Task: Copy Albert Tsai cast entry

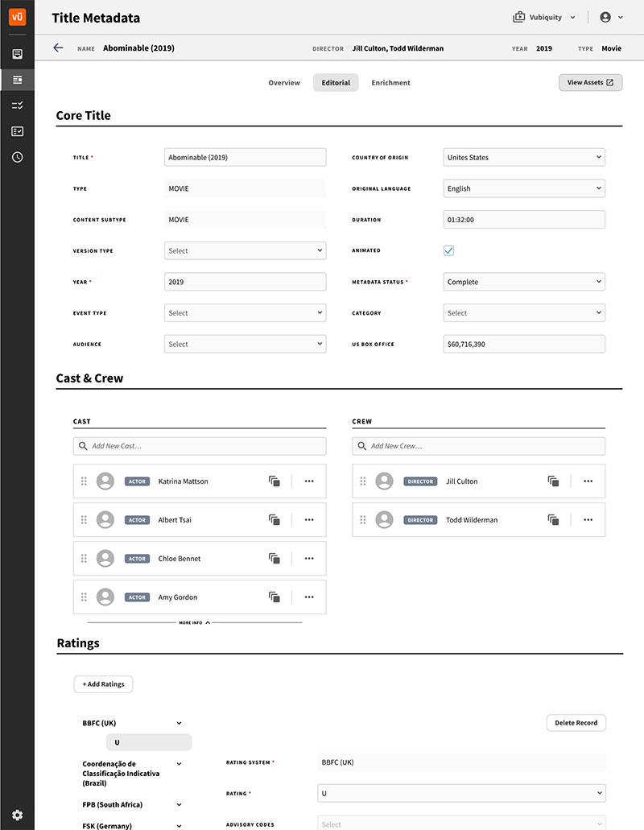Action: pyautogui.click(x=275, y=520)
